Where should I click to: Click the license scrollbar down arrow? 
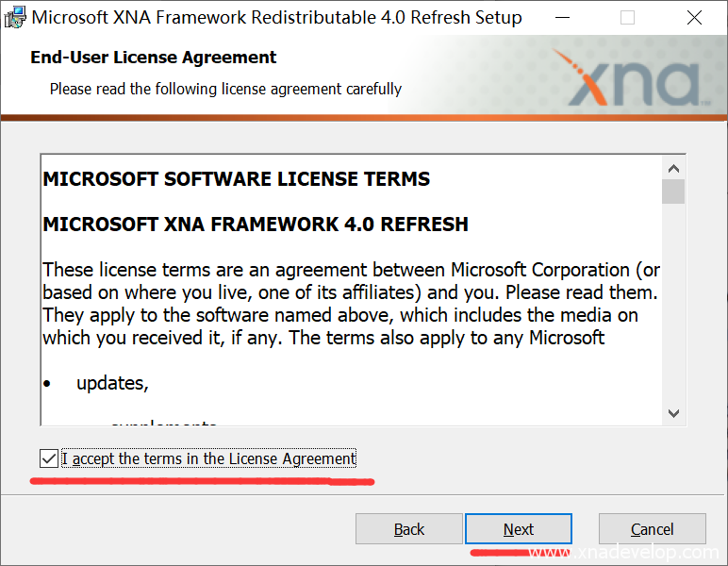[x=673, y=412]
